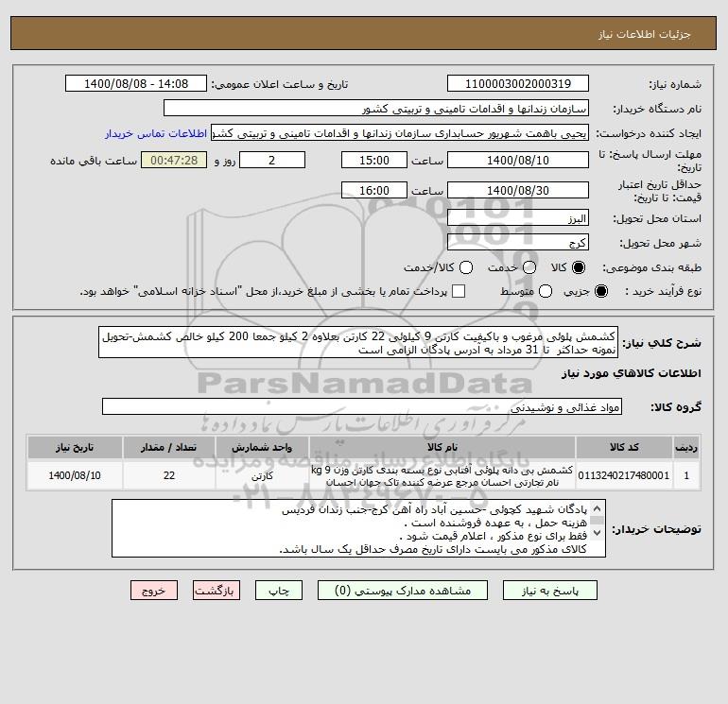Click the delivery city field کرج
This screenshot has width=728, height=704.
click(518, 242)
